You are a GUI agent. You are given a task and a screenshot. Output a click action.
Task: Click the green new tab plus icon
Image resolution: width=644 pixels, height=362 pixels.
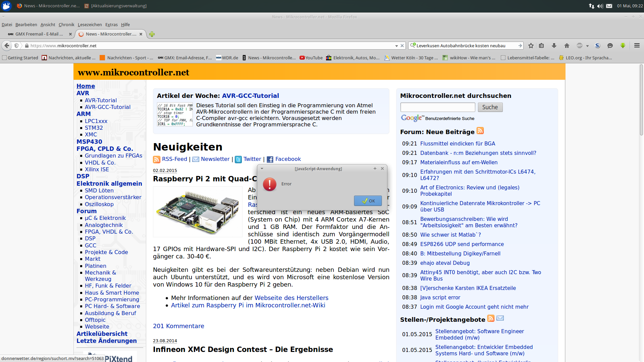click(x=152, y=34)
